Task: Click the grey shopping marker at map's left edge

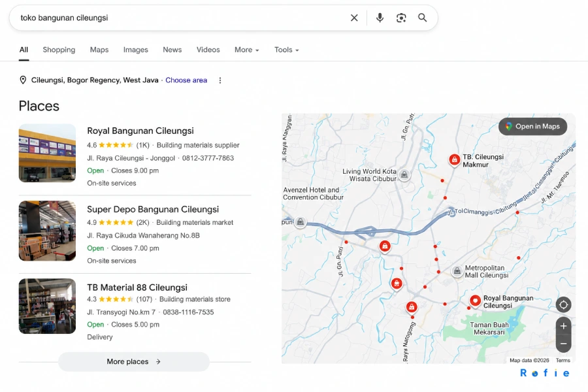Action: click(x=300, y=222)
